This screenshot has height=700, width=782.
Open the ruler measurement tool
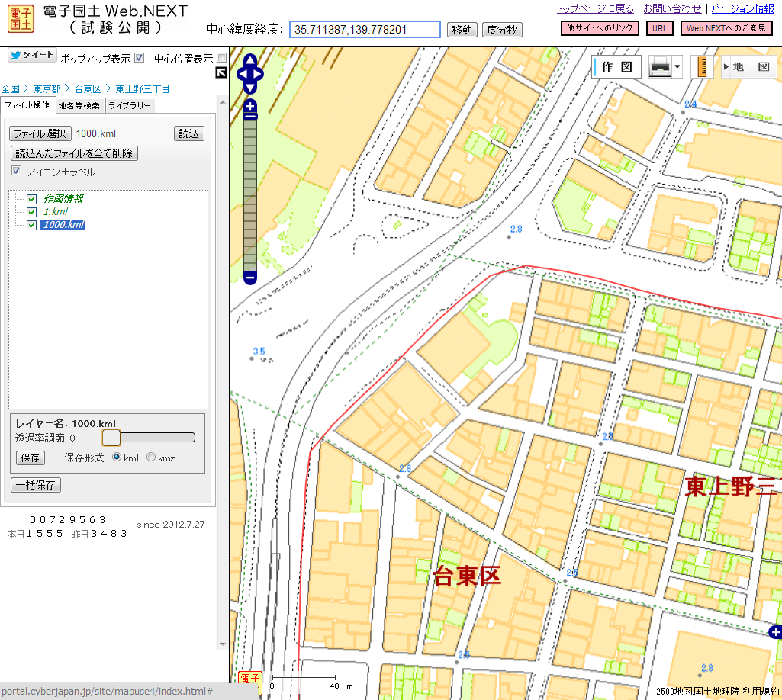point(702,67)
